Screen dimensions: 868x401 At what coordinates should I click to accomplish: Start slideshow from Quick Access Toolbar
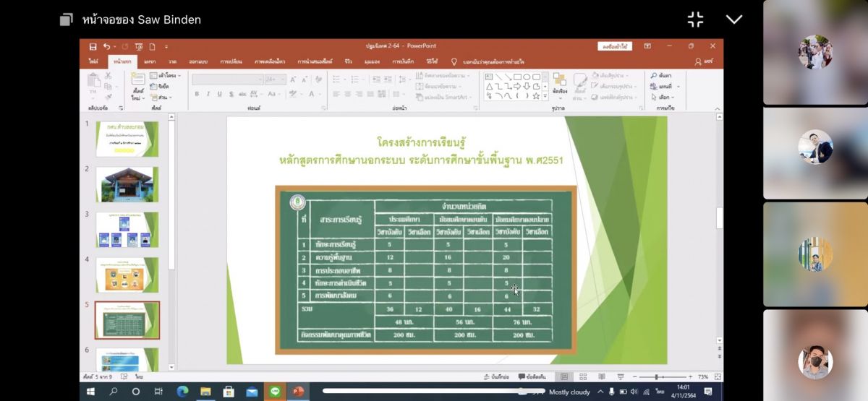click(139, 46)
